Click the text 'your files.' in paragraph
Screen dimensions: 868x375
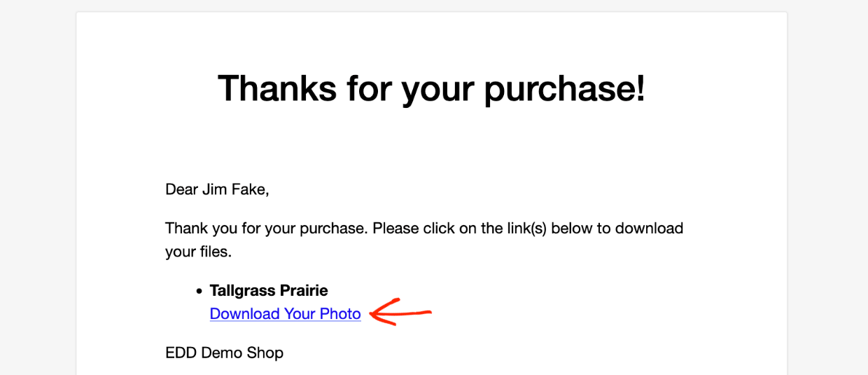tap(198, 252)
